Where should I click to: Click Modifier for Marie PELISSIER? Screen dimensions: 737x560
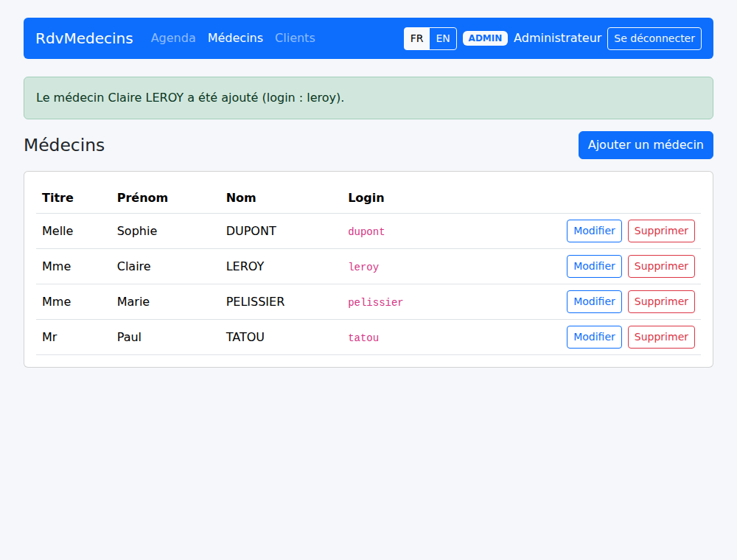594,301
